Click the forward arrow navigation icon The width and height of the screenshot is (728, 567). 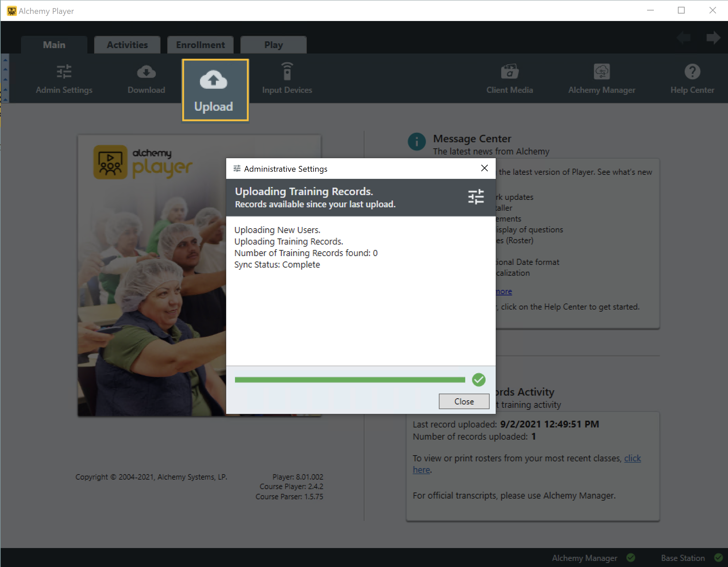pyautogui.click(x=713, y=38)
